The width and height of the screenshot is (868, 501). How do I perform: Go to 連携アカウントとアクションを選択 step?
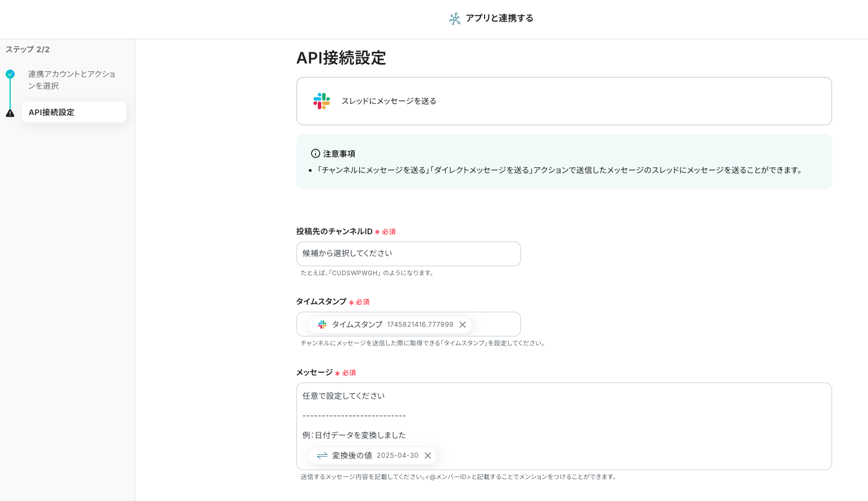pyautogui.click(x=71, y=80)
